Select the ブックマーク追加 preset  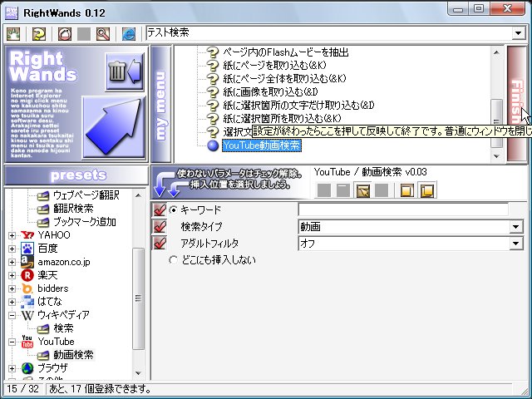point(85,222)
